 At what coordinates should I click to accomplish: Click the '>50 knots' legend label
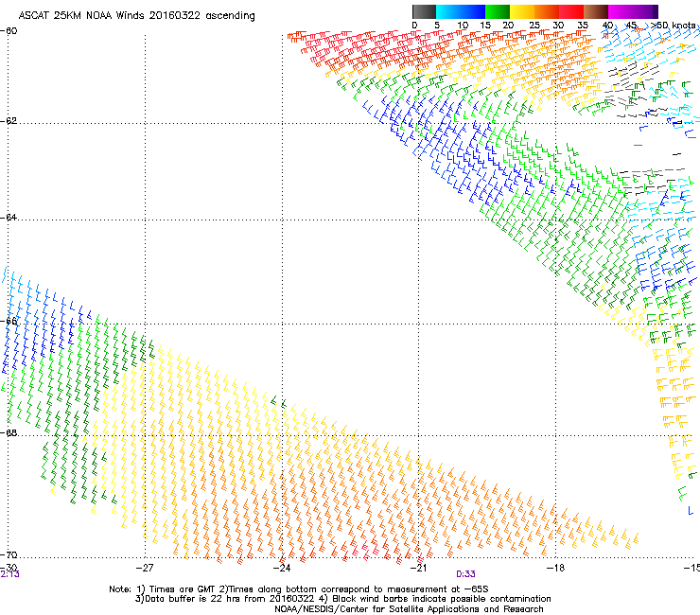click(674, 25)
